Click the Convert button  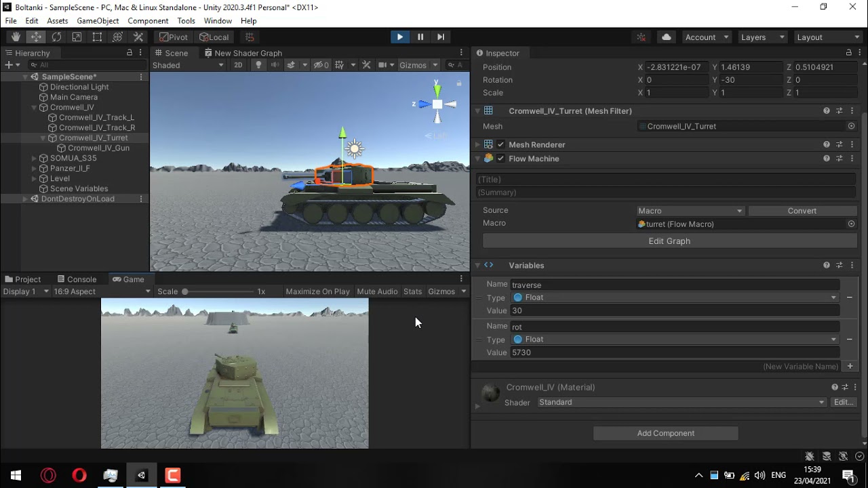click(802, 211)
